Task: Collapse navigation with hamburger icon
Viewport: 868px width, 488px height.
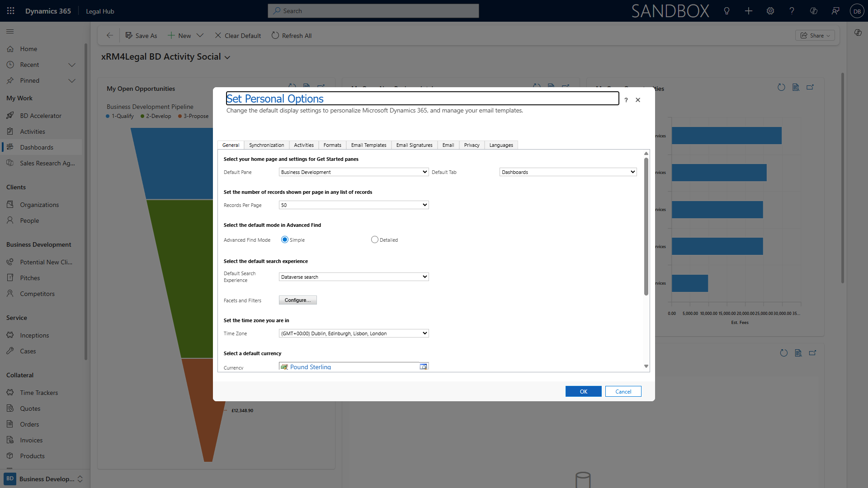Action: coord(10,31)
